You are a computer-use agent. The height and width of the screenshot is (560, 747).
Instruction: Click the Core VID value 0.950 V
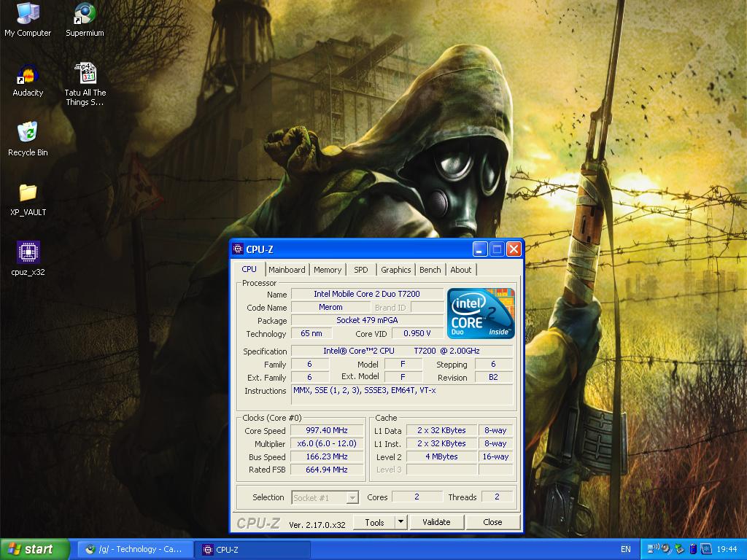tap(417, 333)
